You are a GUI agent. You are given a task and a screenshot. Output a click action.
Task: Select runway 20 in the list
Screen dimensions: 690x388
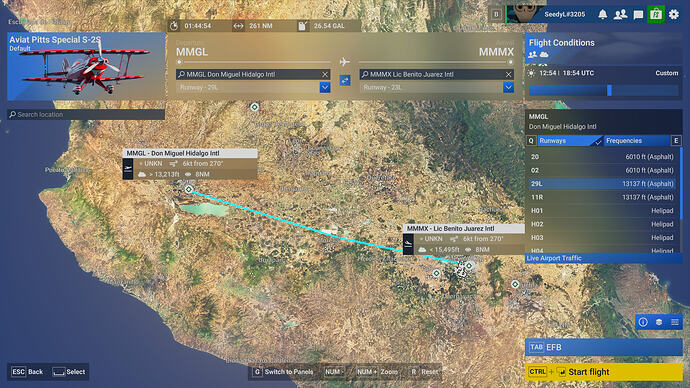click(602, 157)
